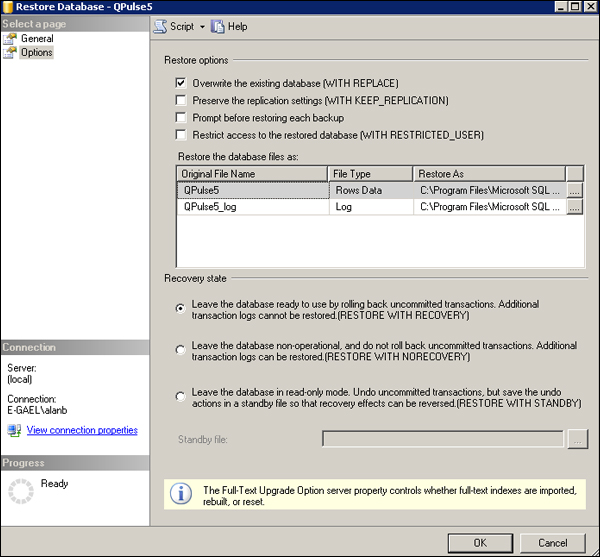Open the General page

point(37,39)
